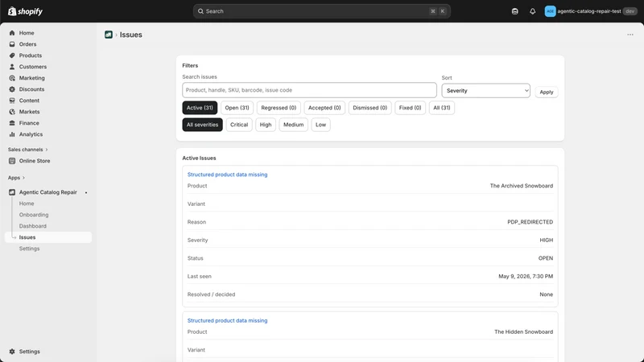Select the Accepted (0) filter
Screen dimensions: 644x362
(324, 108)
